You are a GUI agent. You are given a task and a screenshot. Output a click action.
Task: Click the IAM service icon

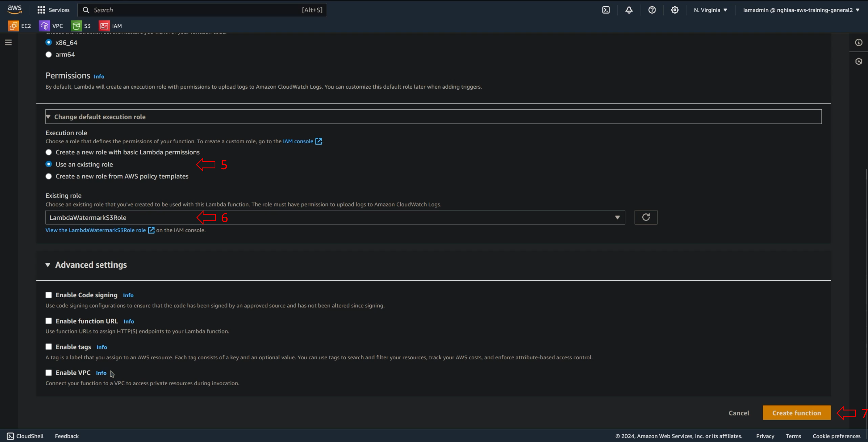point(104,25)
